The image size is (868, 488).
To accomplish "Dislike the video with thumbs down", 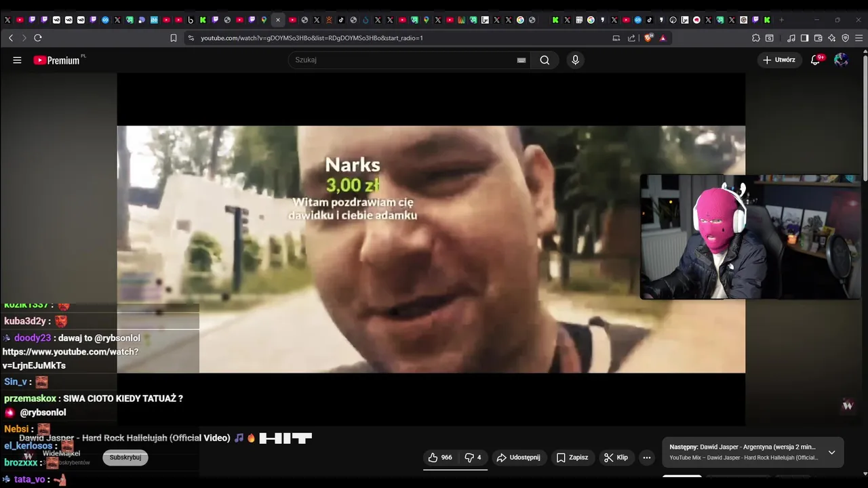I will coord(473,457).
